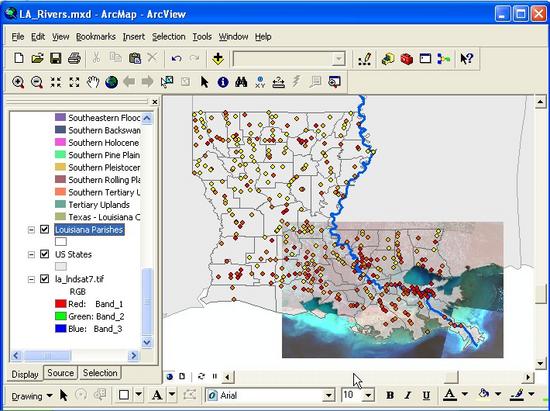Open the Editor toolbar icon
Screen dimensions: 550x411
pos(364,59)
